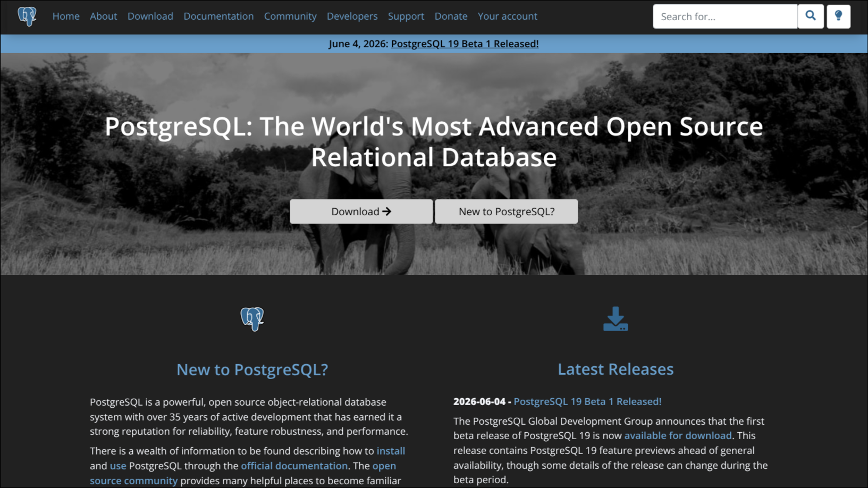Click the 2026-06-04 release date text
This screenshot has width=868, height=488.
tap(479, 401)
